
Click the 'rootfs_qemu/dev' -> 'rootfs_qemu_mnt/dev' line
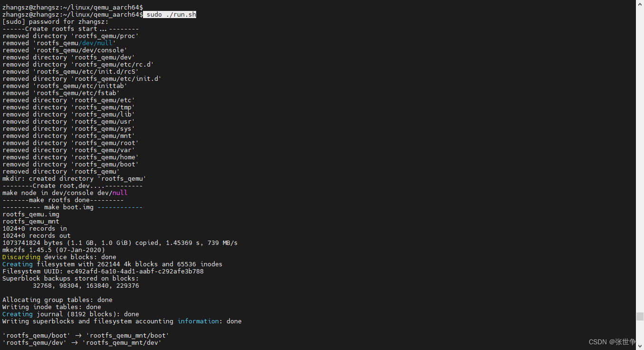[x=82, y=343]
